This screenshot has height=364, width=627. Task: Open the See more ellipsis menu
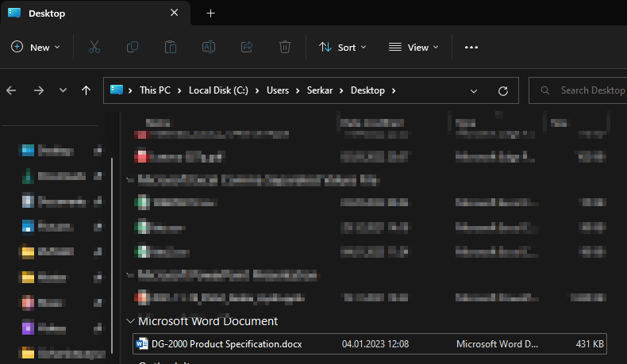coord(471,47)
